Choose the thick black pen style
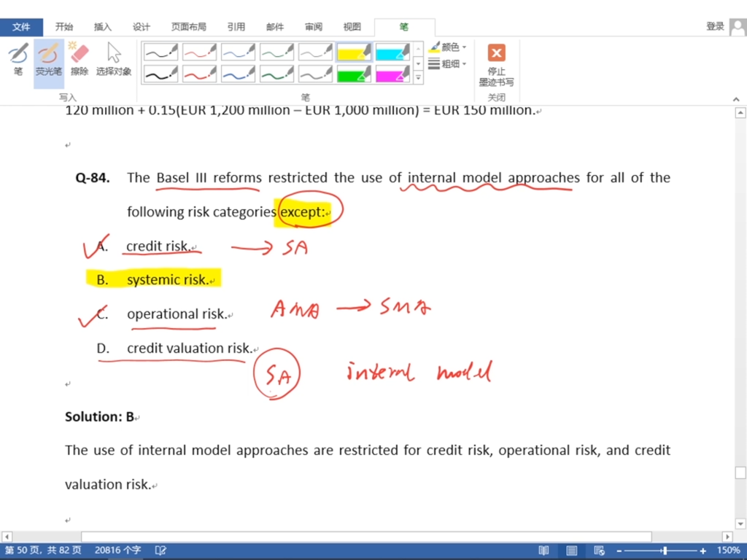Image resolution: width=747 pixels, height=560 pixels. (160, 74)
